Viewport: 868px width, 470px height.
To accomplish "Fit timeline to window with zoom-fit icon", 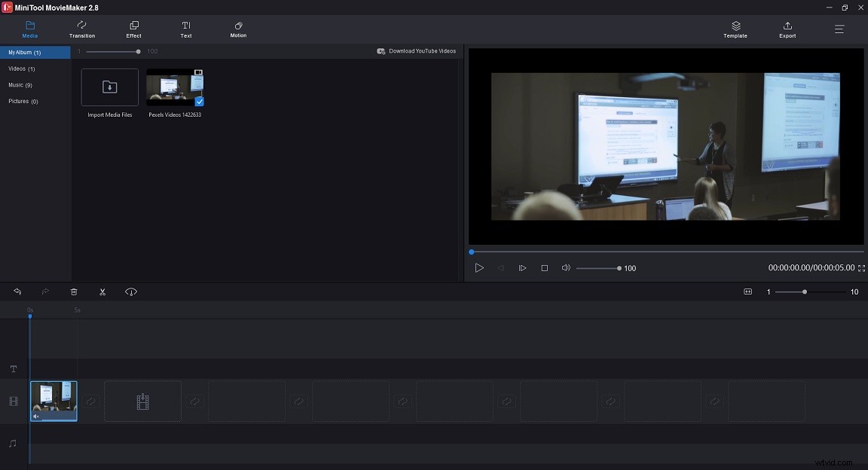I will tap(747, 291).
